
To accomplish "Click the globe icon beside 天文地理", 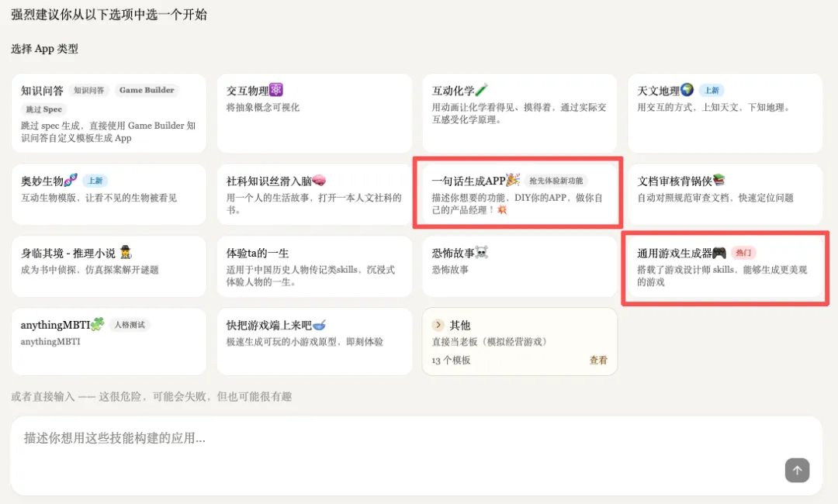I will tap(687, 90).
